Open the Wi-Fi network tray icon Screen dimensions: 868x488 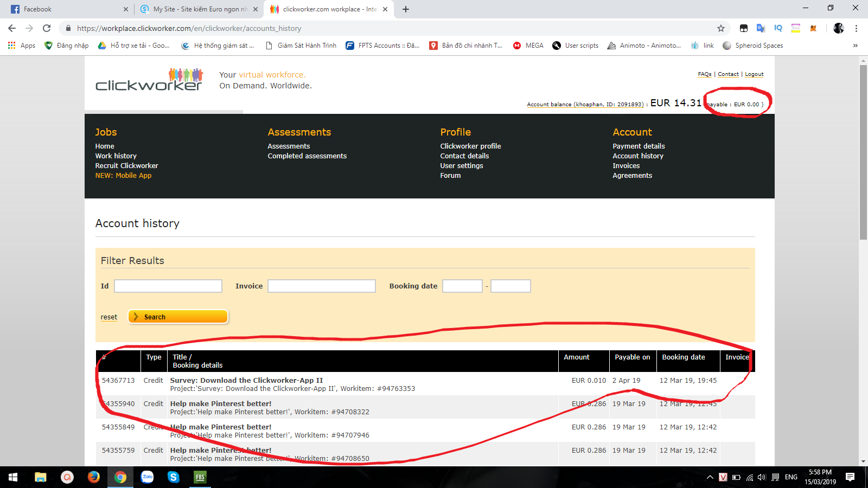pyautogui.click(x=750, y=477)
